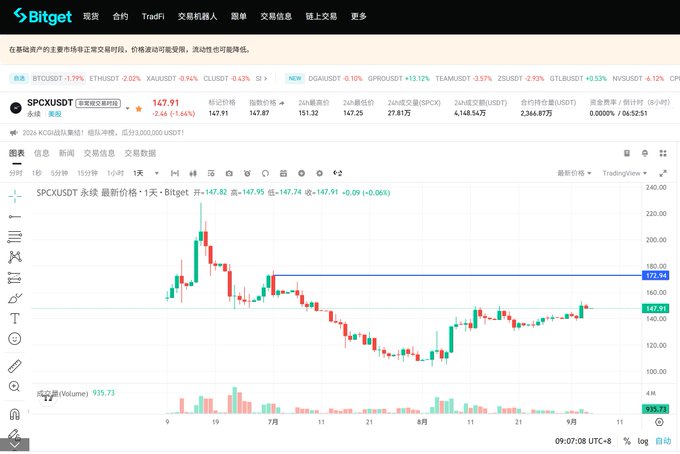
Task: Toggle percent scale on price axis
Action: coord(627,441)
